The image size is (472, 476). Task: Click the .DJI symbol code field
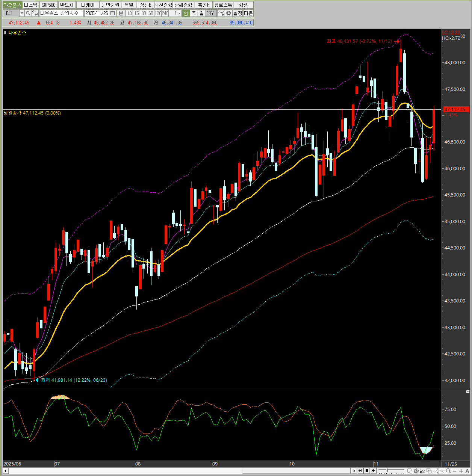(11, 13)
